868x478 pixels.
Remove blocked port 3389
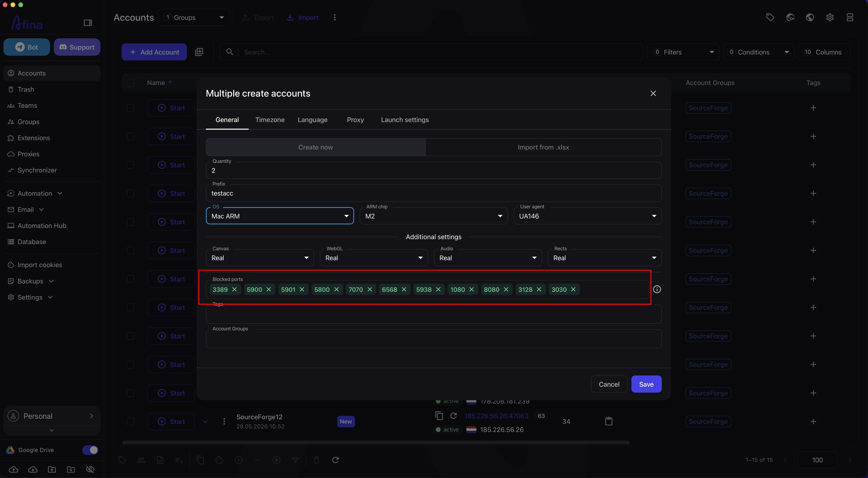235,289
